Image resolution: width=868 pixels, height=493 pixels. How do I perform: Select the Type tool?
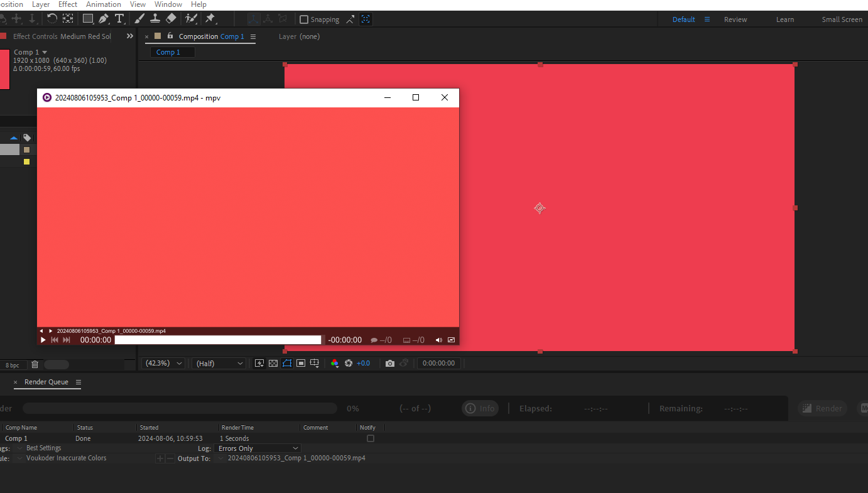[119, 19]
